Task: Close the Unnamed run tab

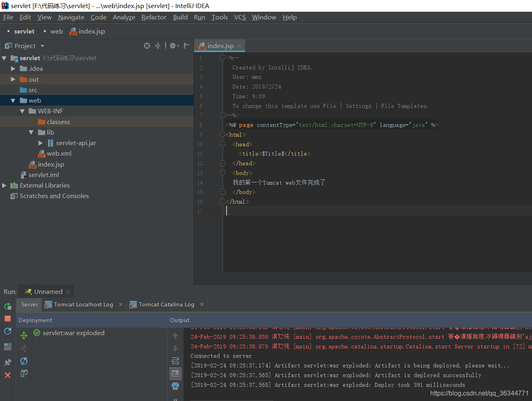Action: [x=68, y=292]
